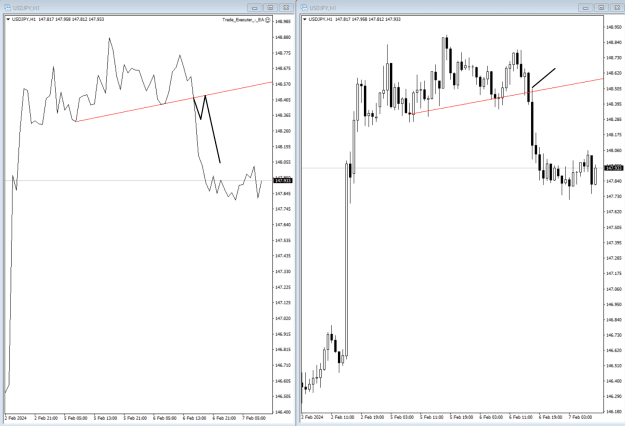Click the Trade_Executer EA smiley face icon
The height and width of the screenshot is (426, 625).
point(268,20)
